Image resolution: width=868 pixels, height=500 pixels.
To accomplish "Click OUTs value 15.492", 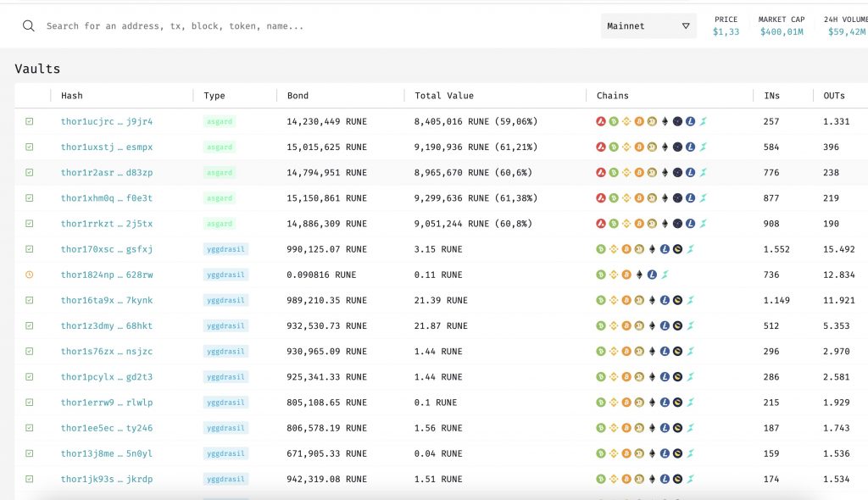I will (x=838, y=249).
